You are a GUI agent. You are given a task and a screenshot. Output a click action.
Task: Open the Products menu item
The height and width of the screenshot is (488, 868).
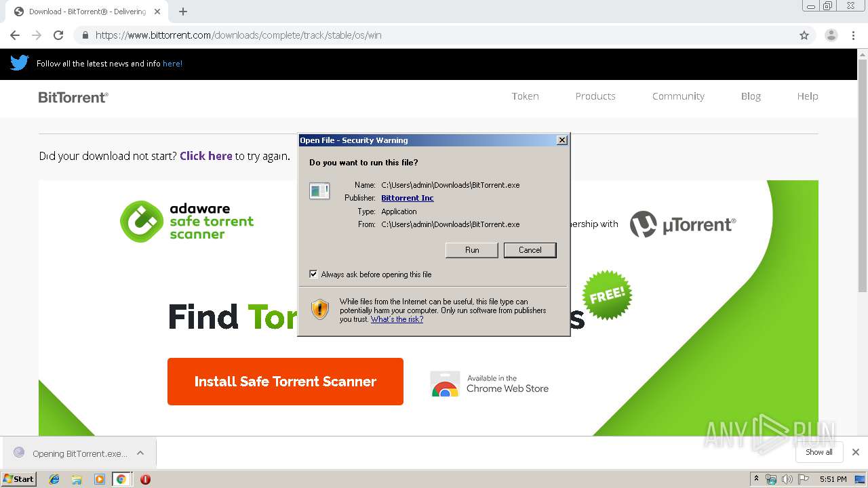(x=595, y=96)
